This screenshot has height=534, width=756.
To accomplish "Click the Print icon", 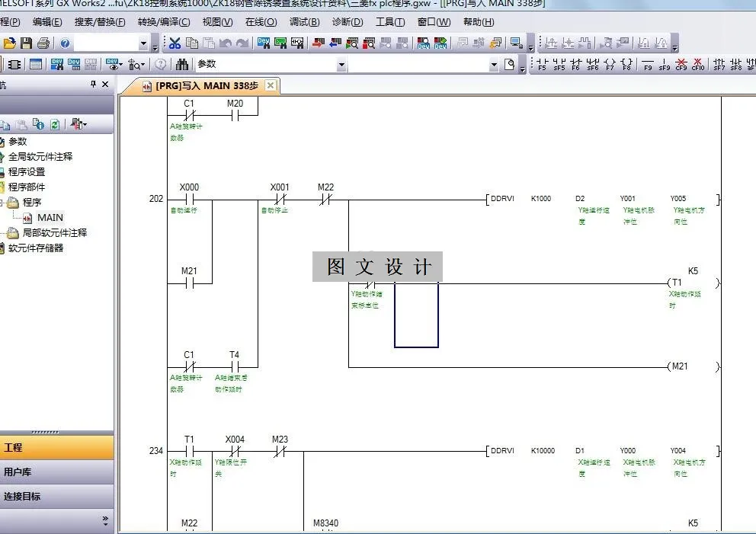I will click(43, 43).
